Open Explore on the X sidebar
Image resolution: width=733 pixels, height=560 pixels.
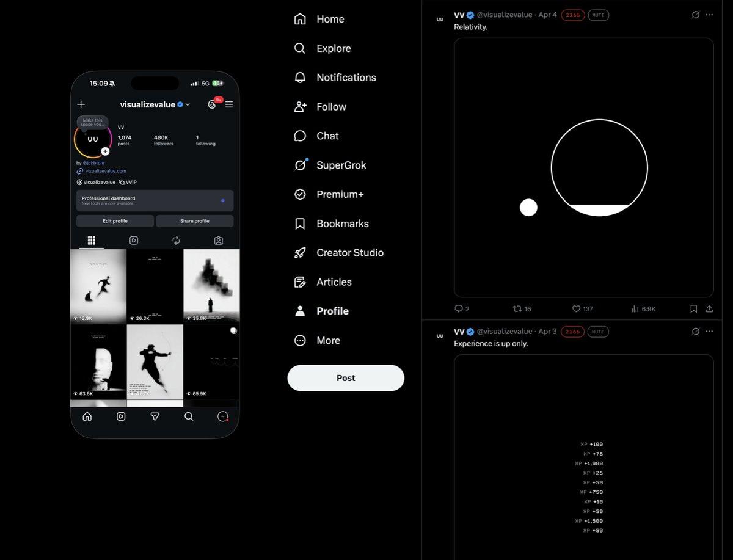(x=334, y=48)
